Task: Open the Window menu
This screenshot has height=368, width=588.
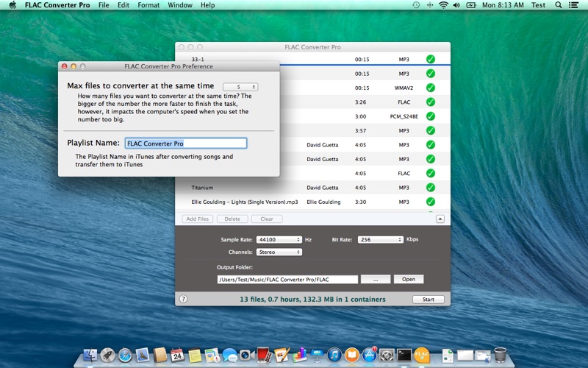Action: tap(180, 5)
